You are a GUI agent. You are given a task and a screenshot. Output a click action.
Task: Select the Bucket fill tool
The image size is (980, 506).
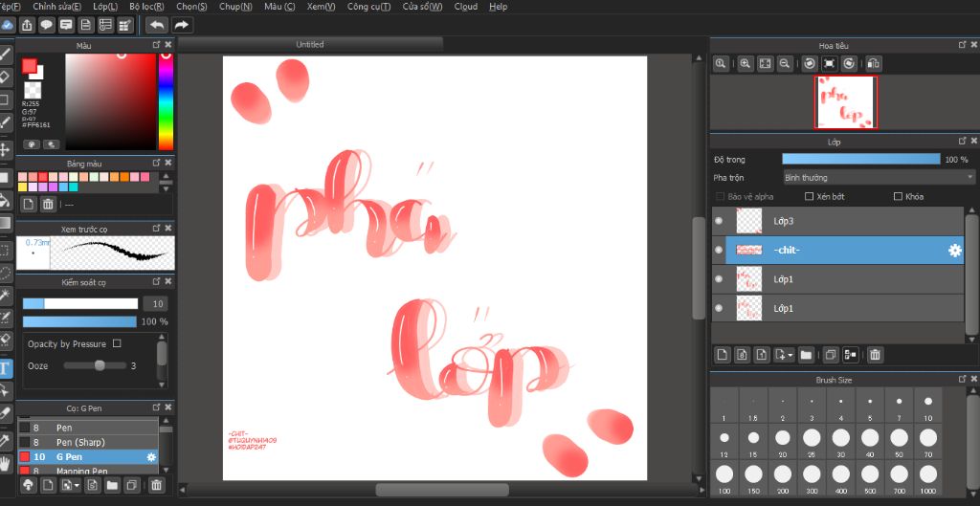click(x=5, y=200)
